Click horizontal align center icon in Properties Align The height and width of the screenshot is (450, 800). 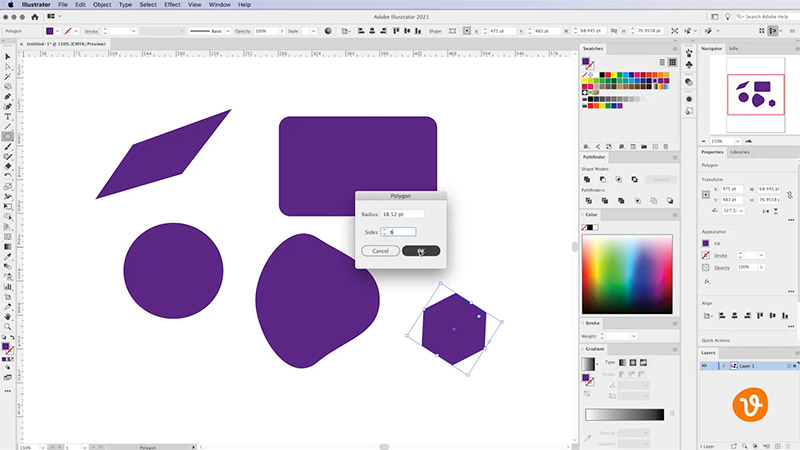[735, 316]
